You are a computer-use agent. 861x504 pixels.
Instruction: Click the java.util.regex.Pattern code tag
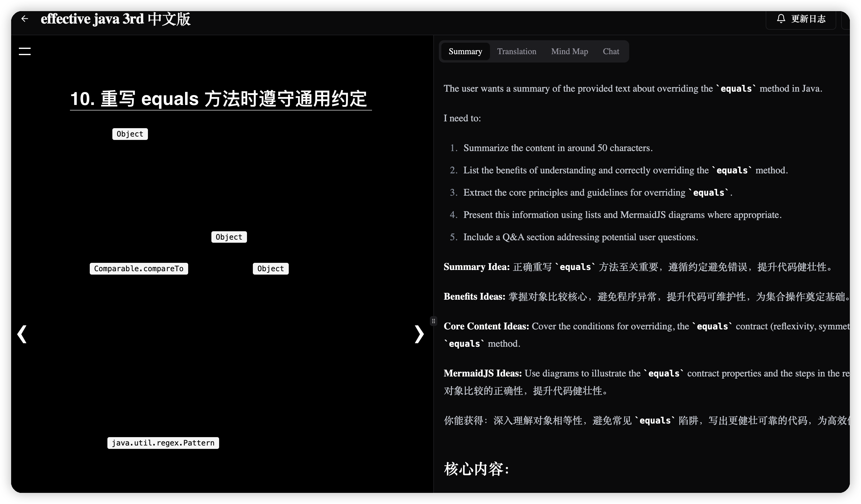[163, 443]
